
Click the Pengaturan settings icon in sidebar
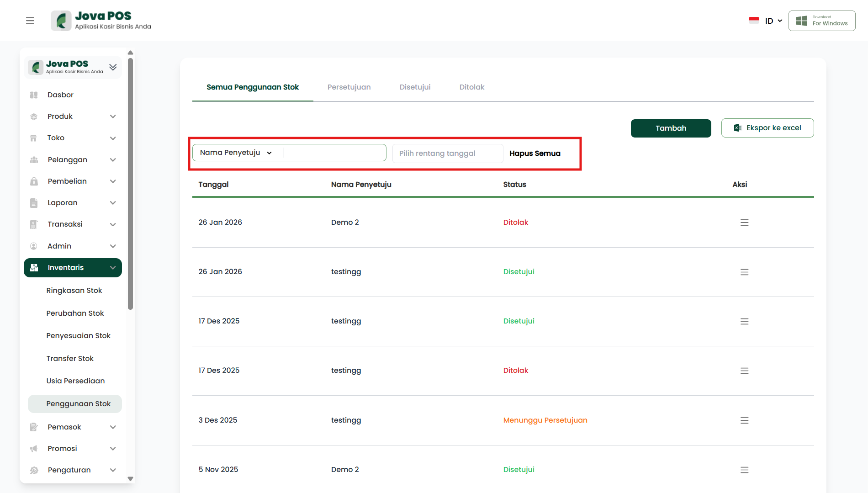click(x=34, y=470)
